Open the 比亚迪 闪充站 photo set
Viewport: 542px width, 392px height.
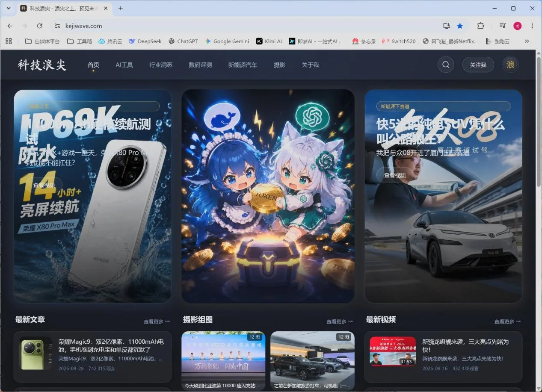pos(223,361)
